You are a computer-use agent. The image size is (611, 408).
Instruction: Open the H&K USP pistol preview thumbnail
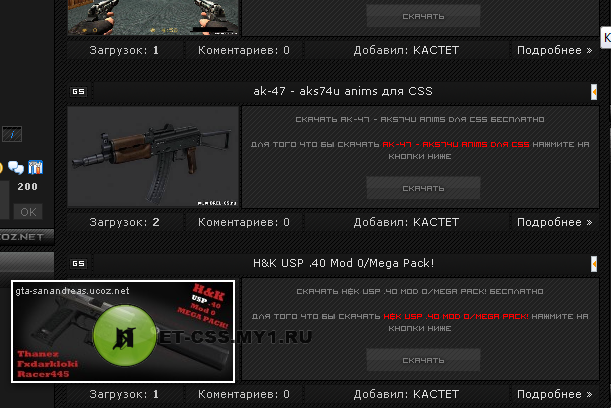click(123, 331)
